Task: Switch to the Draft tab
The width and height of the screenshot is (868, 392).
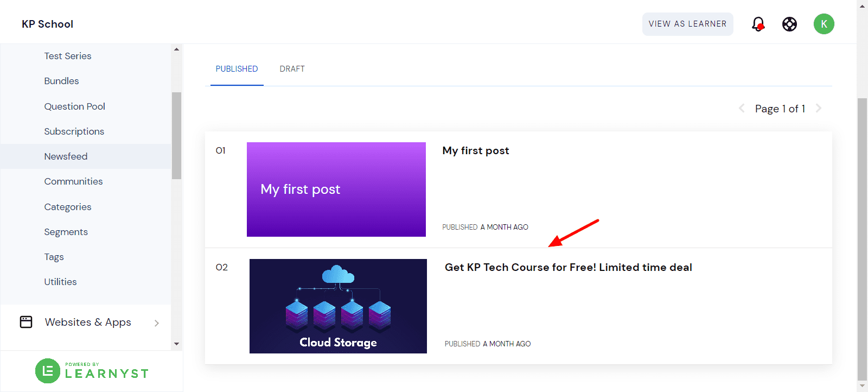Action: [x=292, y=69]
